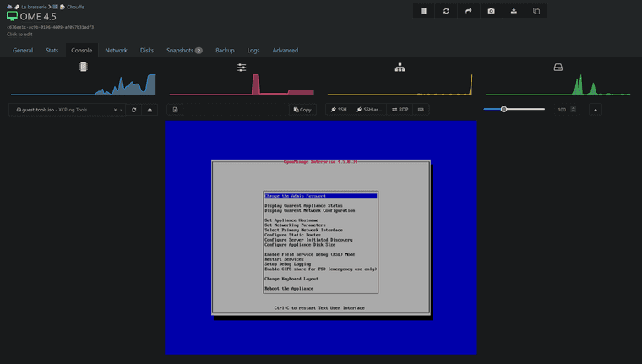The width and height of the screenshot is (642, 364).
Task: Click the Copy VM duplicate icon
Action: pyautogui.click(x=536, y=11)
